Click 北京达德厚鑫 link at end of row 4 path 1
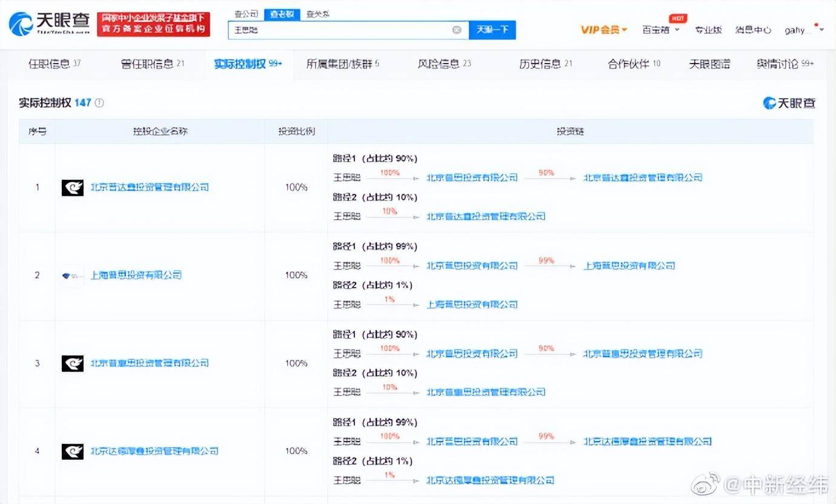 click(648, 442)
